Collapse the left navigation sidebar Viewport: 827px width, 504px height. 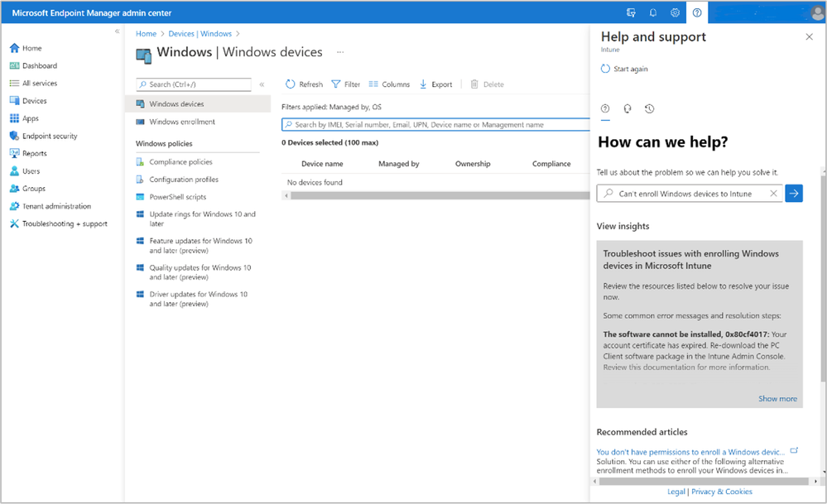tap(117, 31)
